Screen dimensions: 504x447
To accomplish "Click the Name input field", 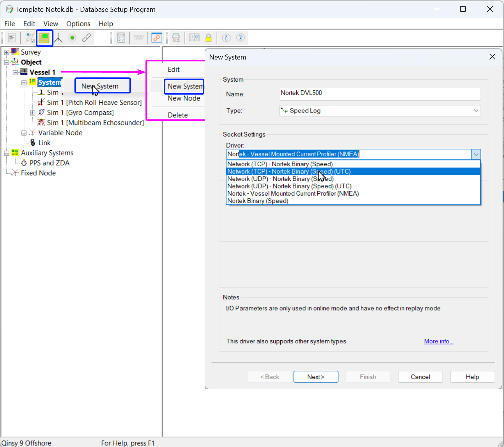I will pos(380,93).
